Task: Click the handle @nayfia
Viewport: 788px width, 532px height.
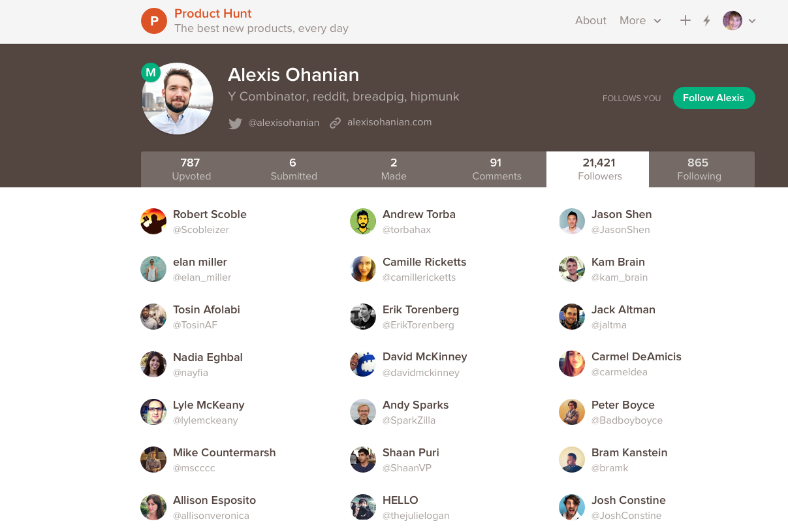Action: tap(191, 373)
